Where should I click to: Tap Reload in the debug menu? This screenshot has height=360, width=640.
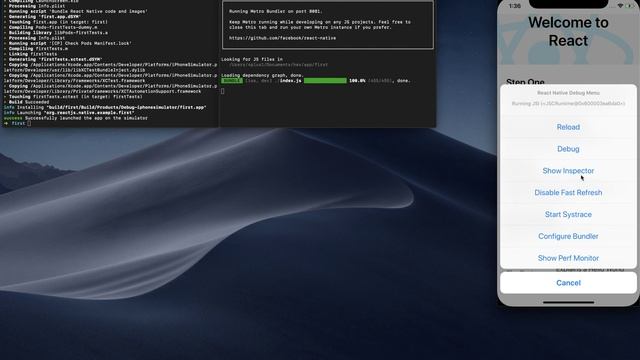pyautogui.click(x=568, y=127)
